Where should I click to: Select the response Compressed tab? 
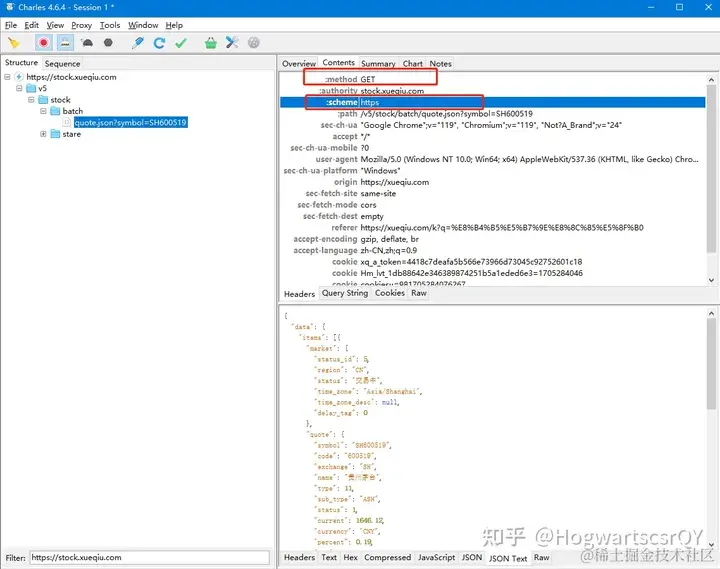(x=388, y=558)
